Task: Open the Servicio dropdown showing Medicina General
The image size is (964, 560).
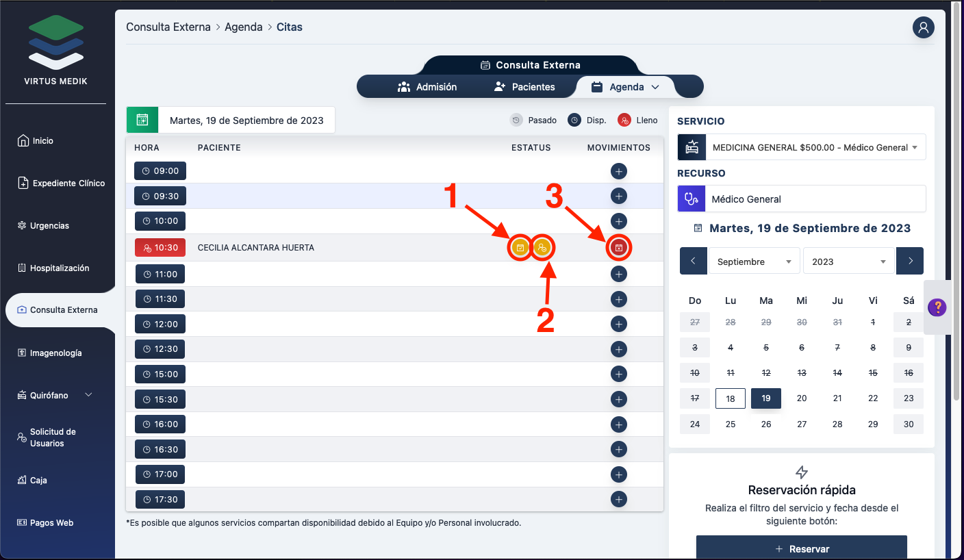Action: click(801, 147)
